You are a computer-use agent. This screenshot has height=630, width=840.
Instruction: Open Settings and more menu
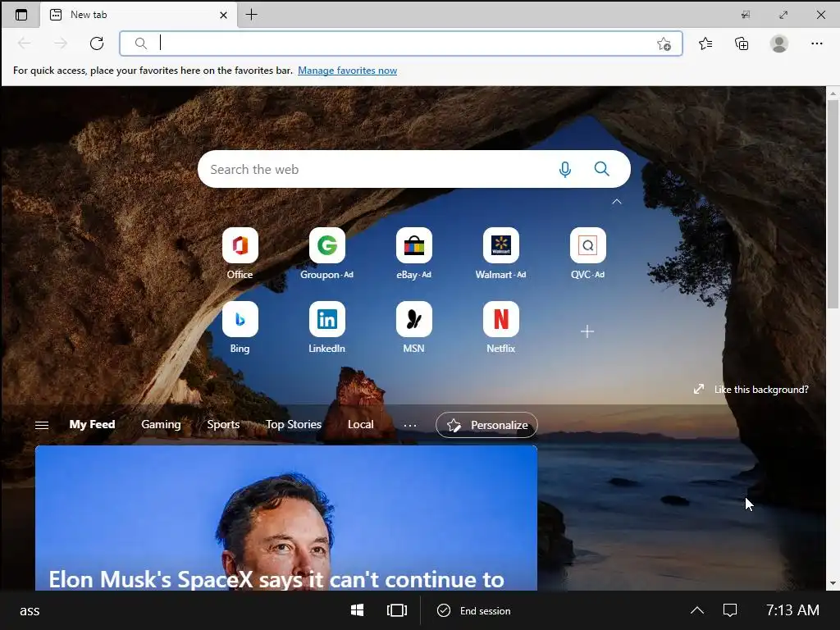click(816, 43)
